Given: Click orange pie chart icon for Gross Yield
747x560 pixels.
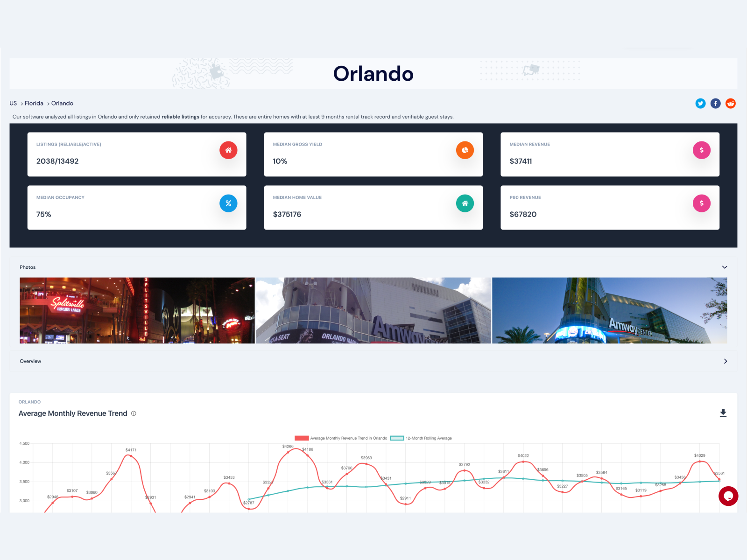Looking at the screenshot, I should [x=465, y=150].
